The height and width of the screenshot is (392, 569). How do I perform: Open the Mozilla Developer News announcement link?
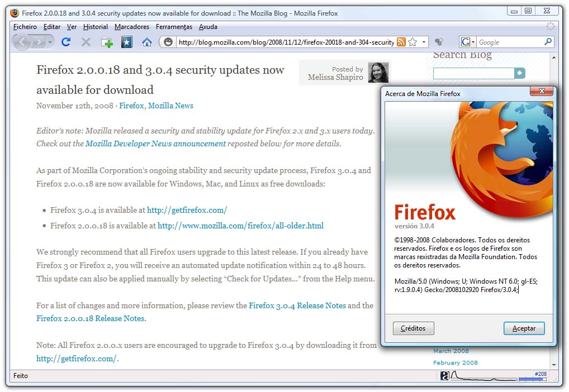(155, 144)
